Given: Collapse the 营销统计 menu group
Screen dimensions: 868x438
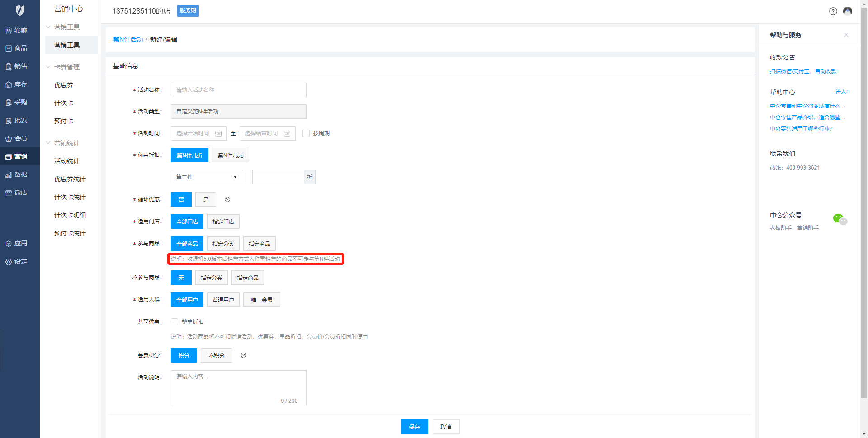Looking at the screenshot, I should (x=48, y=143).
